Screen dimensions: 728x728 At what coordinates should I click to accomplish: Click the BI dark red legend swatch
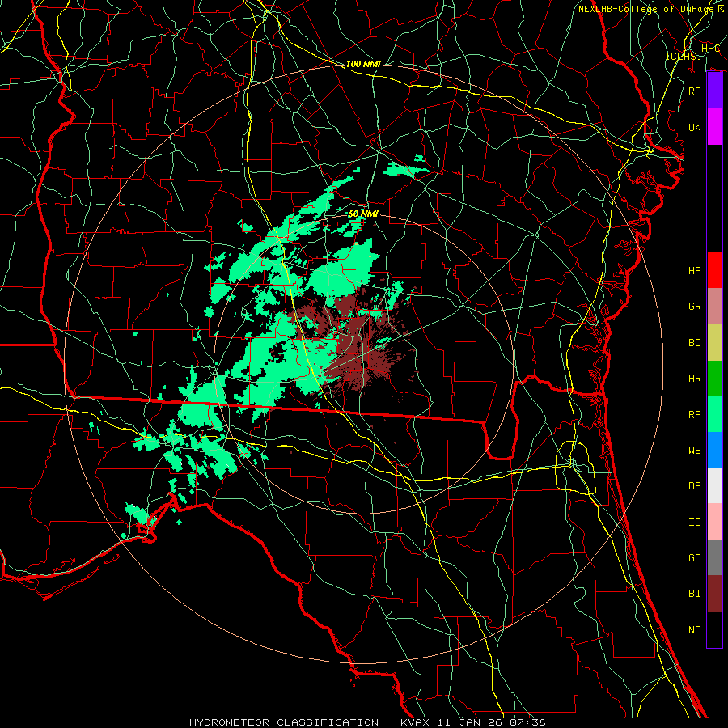pyautogui.click(x=714, y=594)
